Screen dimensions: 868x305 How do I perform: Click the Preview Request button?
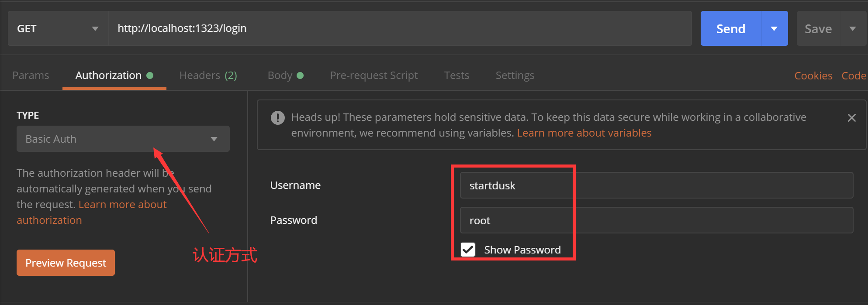click(66, 263)
